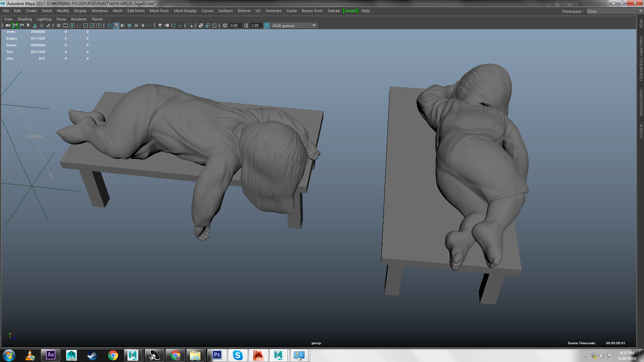Toggle the Gate Mask icon
This screenshot has height=362, width=644.
click(79, 25)
